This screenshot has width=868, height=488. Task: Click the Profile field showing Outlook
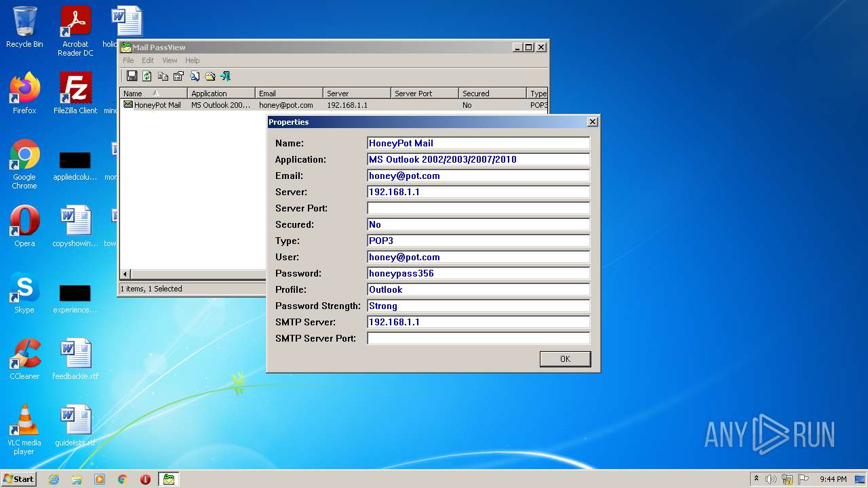[478, 289]
